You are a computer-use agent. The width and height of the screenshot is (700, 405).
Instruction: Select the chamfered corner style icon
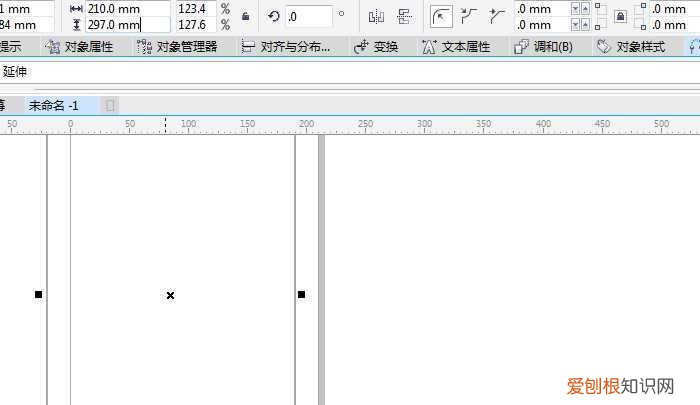[x=497, y=16]
